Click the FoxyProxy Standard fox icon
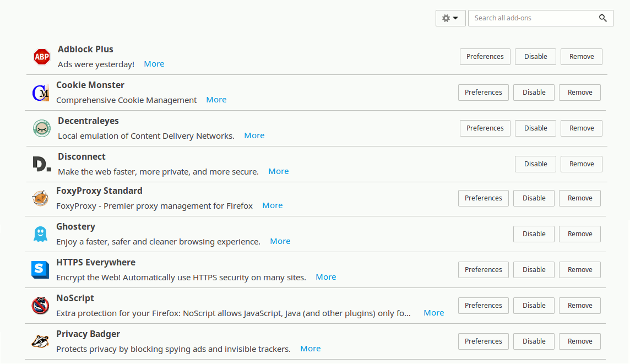This screenshot has width=630, height=364. pos(40,198)
